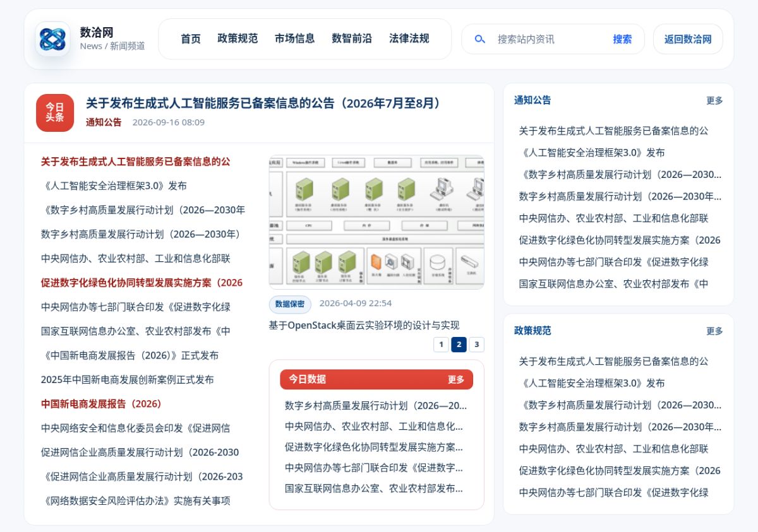This screenshot has width=758, height=532.
Task: Select the active carousel page 2
Action: coord(459,344)
